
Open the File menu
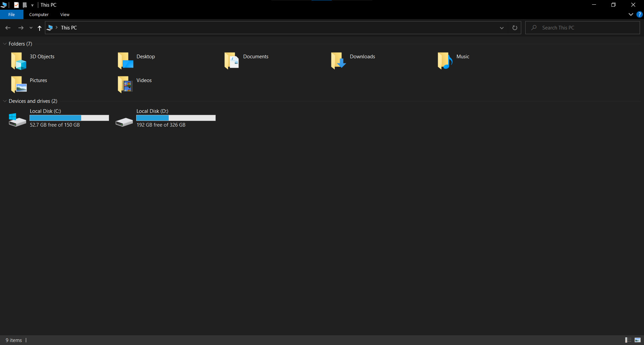pyautogui.click(x=11, y=14)
